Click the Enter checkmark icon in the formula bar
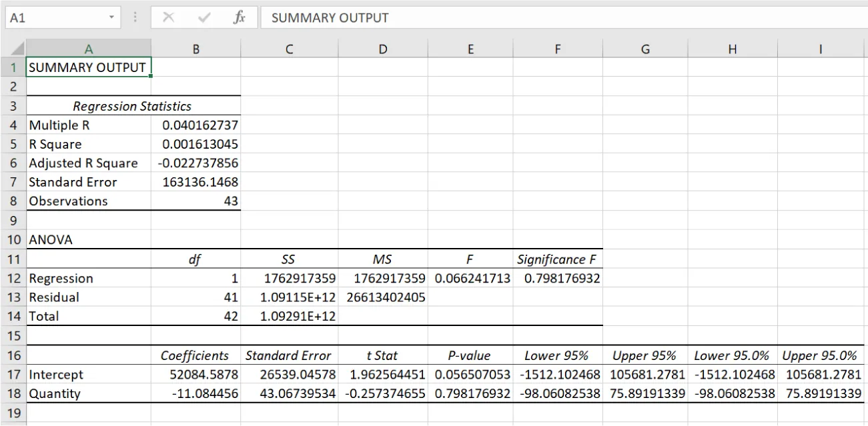The width and height of the screenshot is (868, 426). (x=203, y=17)
